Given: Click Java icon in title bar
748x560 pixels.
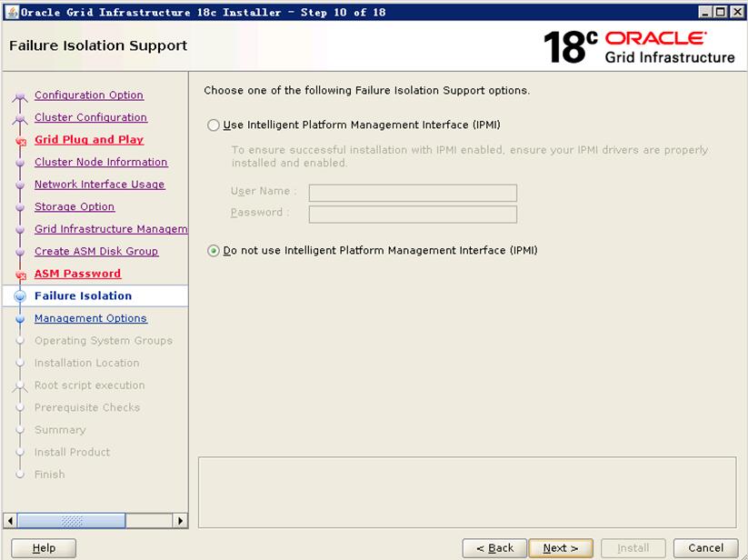Looking at the screenshot, I should [x=14, y=12].
